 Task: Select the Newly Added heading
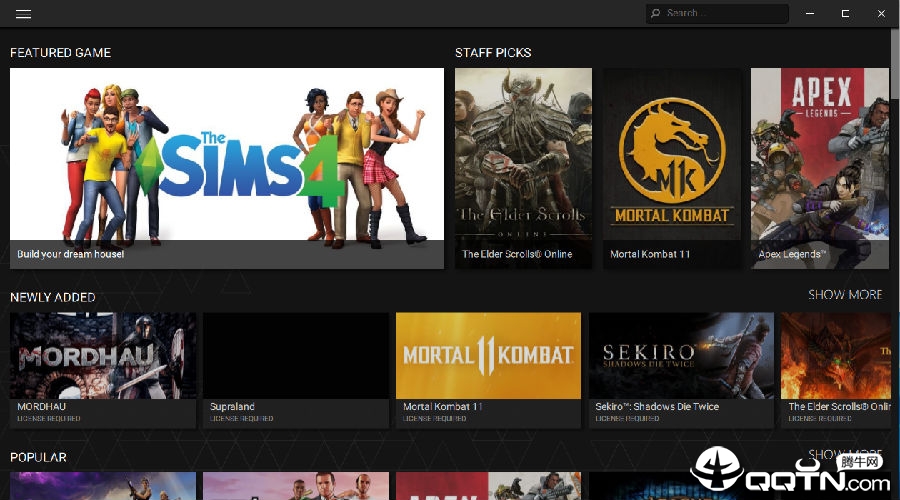[x=53, y=297]
